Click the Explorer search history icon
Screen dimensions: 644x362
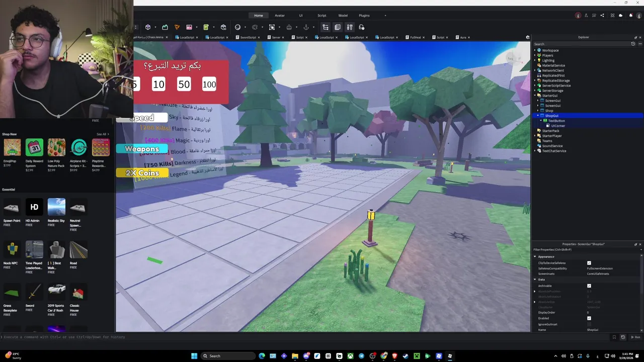coord(633,44)
